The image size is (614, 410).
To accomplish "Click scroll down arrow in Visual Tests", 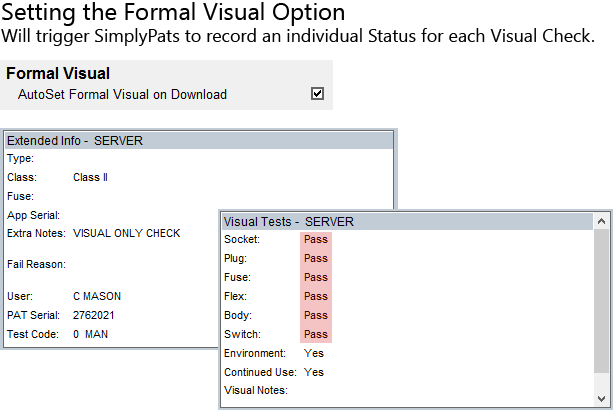I will (x=601, y=398).
